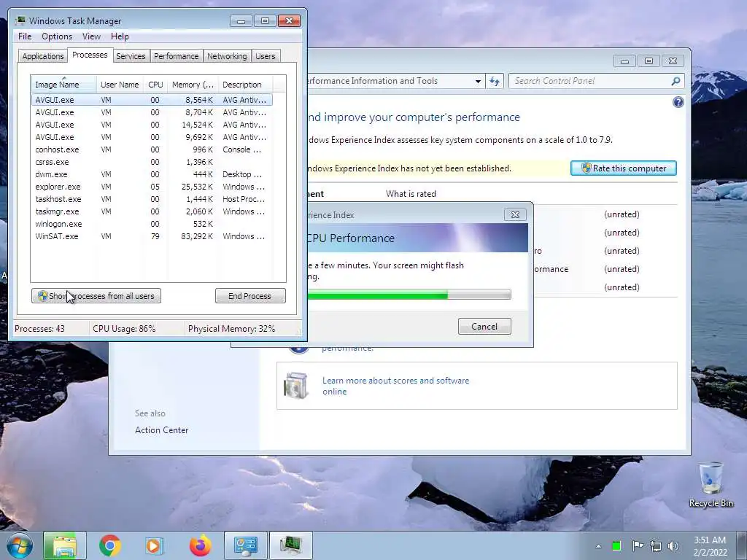Screen dimensions: 747x560
Task: Show hidden tray icons arrow
Action: tap(598, 546)
